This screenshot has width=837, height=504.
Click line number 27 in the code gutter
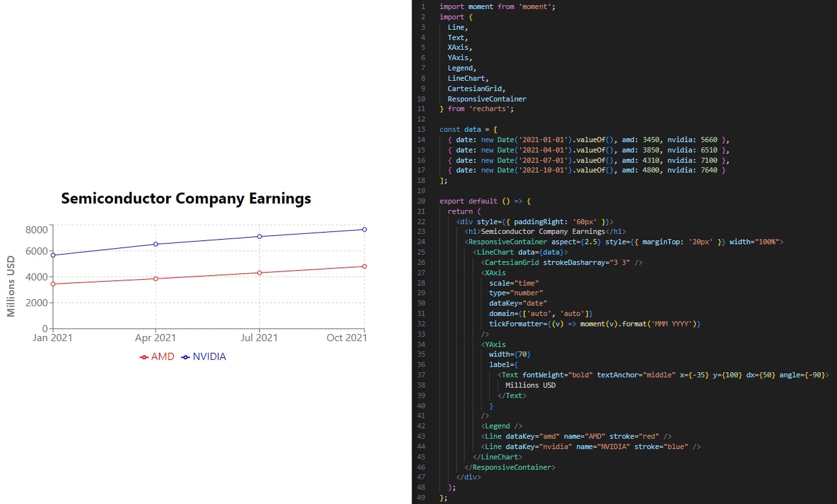click(x=421, y=273)
